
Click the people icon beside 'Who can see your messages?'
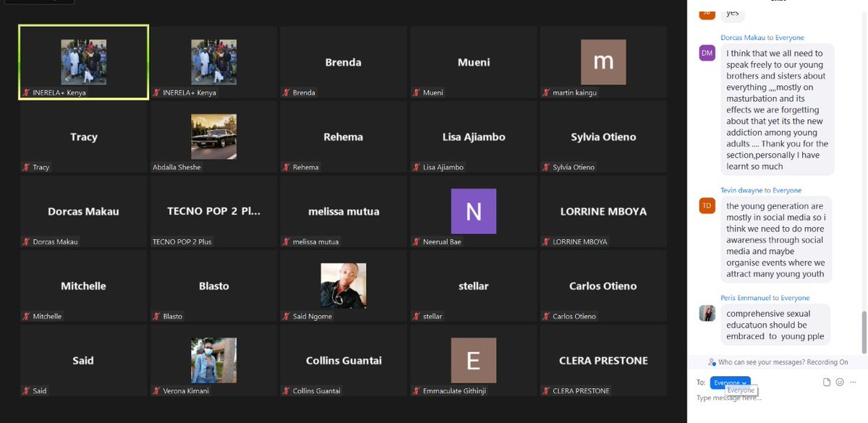pos(712,362)
